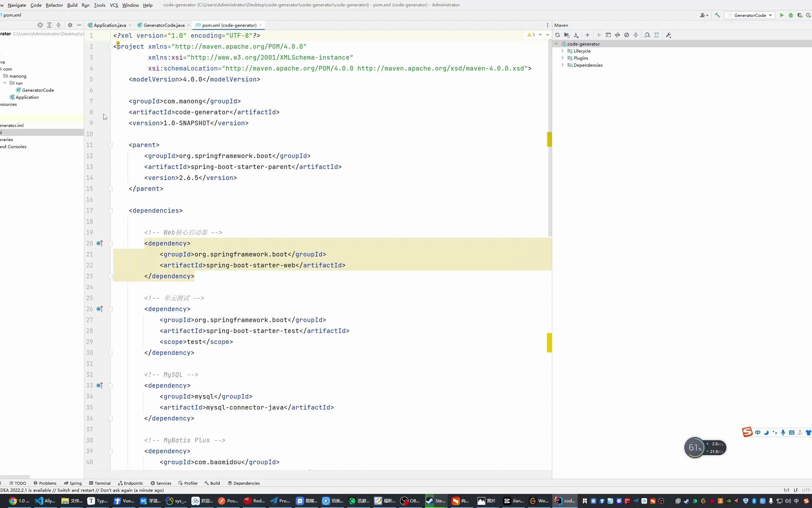Run GeneratorCode with coverage
Viewport: 812px width, 508px height.
point(800,15)
